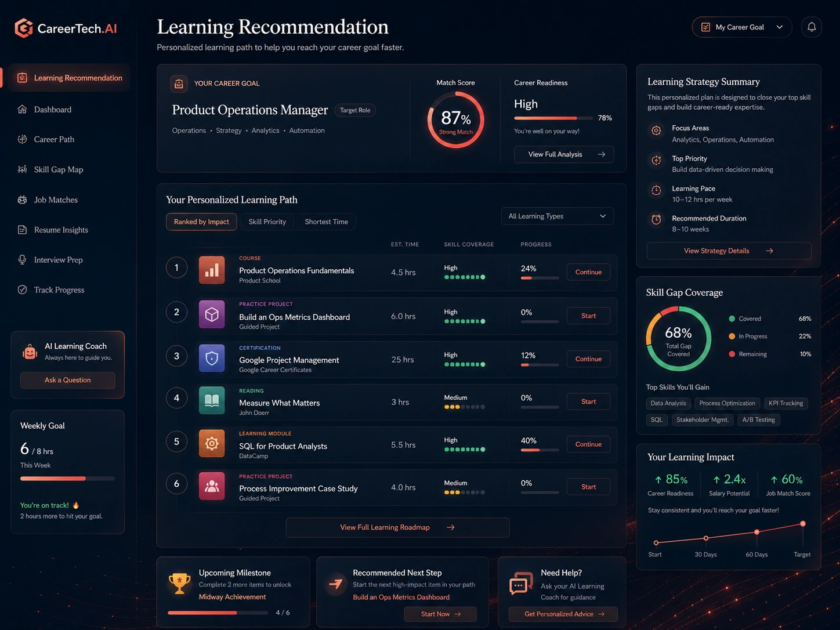Click the orange In Progress legend dot
840x630 pixels.
point(732,336)
